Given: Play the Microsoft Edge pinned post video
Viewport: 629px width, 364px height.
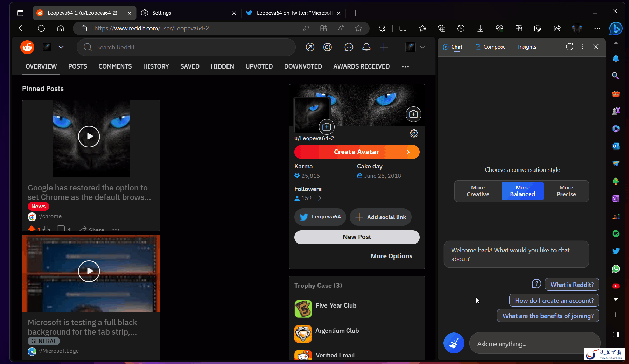Looking at the screenshot, I should [x=89, y=271].
